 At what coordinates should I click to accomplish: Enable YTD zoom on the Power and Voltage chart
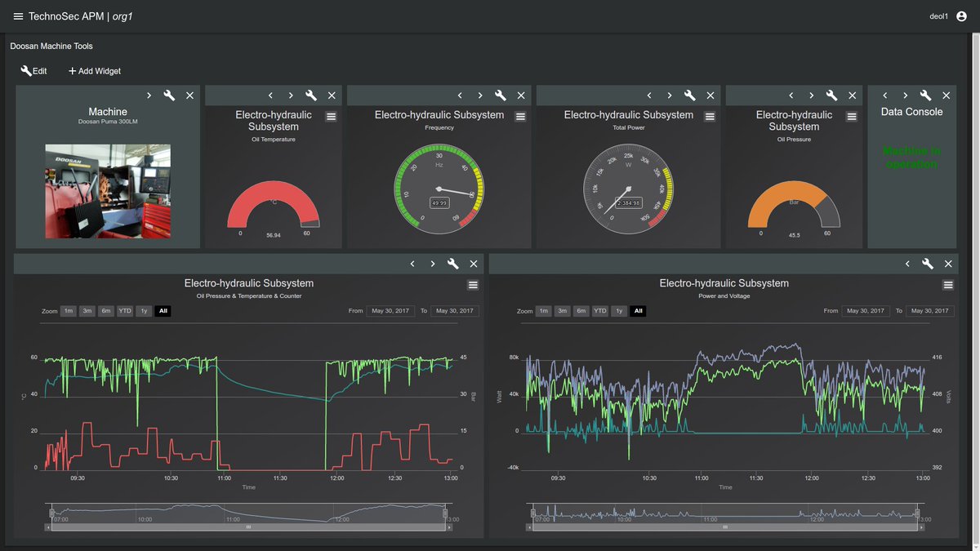pos(600,310)
